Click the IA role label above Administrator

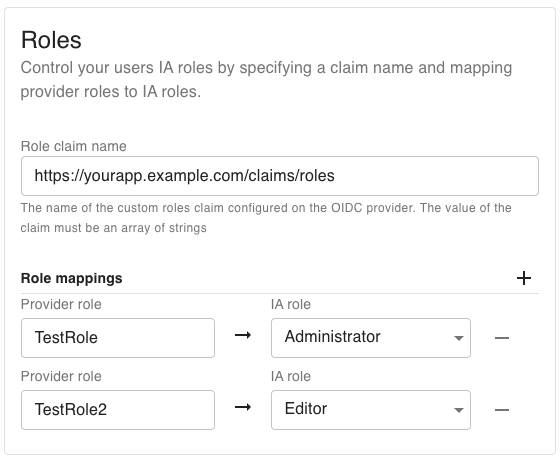(x=291, y=304)
